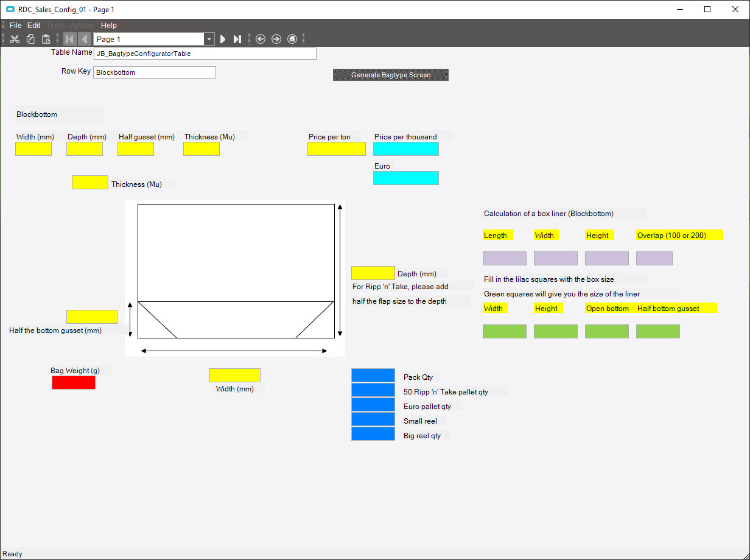Click the app icon in title bar
This screenshot has height=560, width=750.
pos(10,9)
